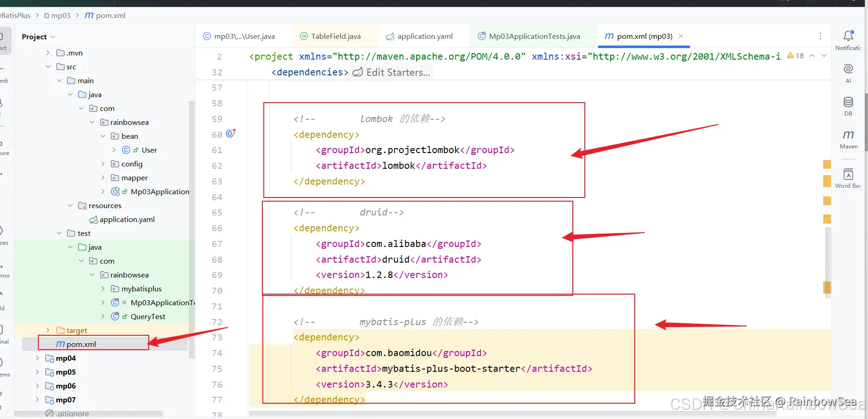Switch to the User.java tab
868x419 pixels.
click(x=239, y=36)
